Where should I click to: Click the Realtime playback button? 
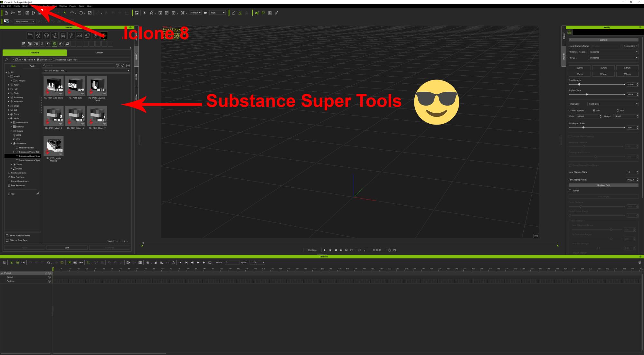pyautogui.click(x=312, y=250)
